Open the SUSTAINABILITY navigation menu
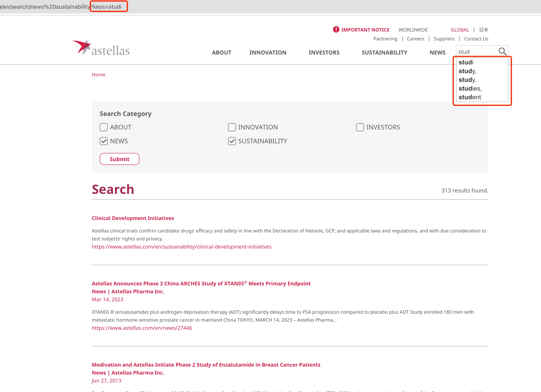The width and height of the screenshot is (541, 392). (384, 53)
